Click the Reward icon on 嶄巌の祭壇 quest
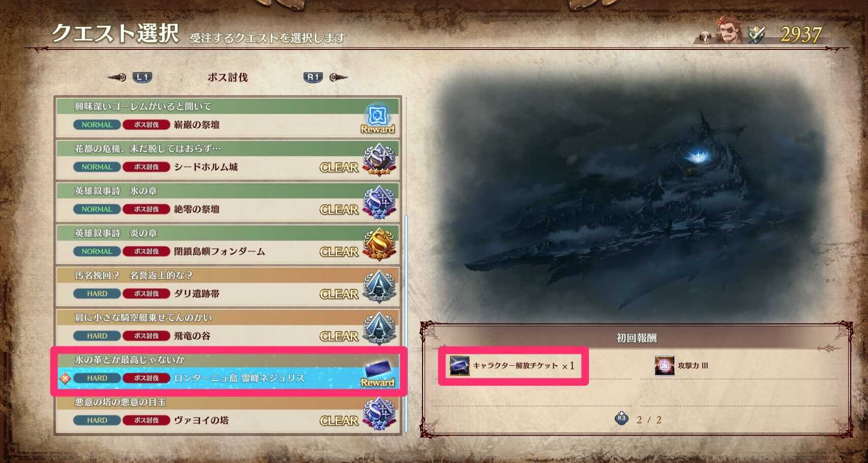 pos(377,119)
